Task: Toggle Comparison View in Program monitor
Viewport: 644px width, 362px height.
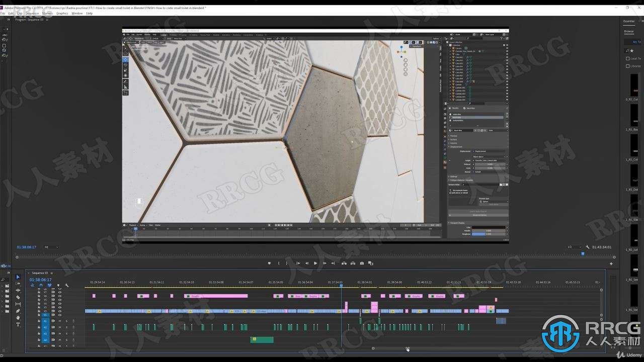Action: (371, 263)
